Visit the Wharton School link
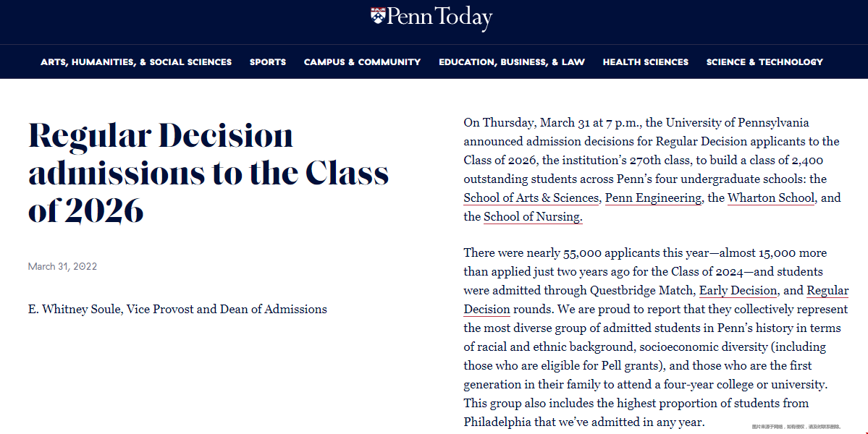868x434 pixels. point(771,198)
